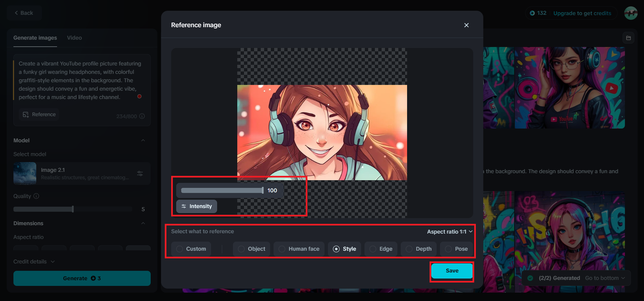Image resolution: width=644 pixels, height=301 pixels.
Task: Click the character count info icon
Action: coord(142,116)
